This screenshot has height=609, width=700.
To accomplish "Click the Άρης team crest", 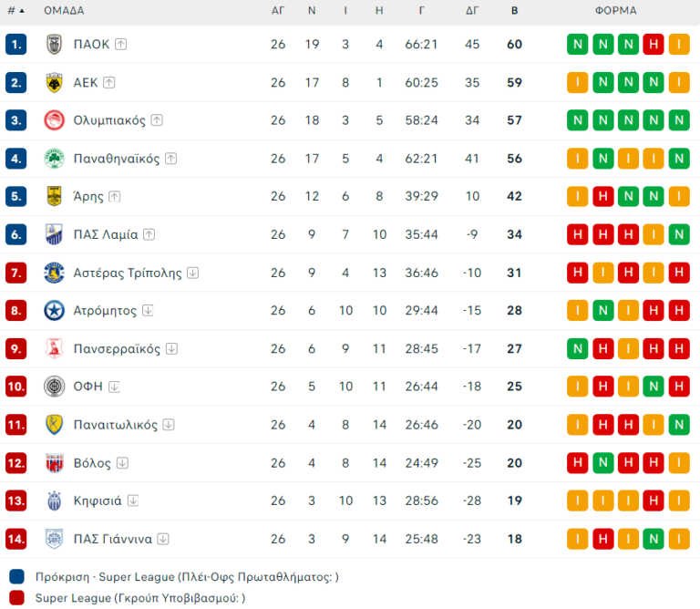I will point(55,196).
